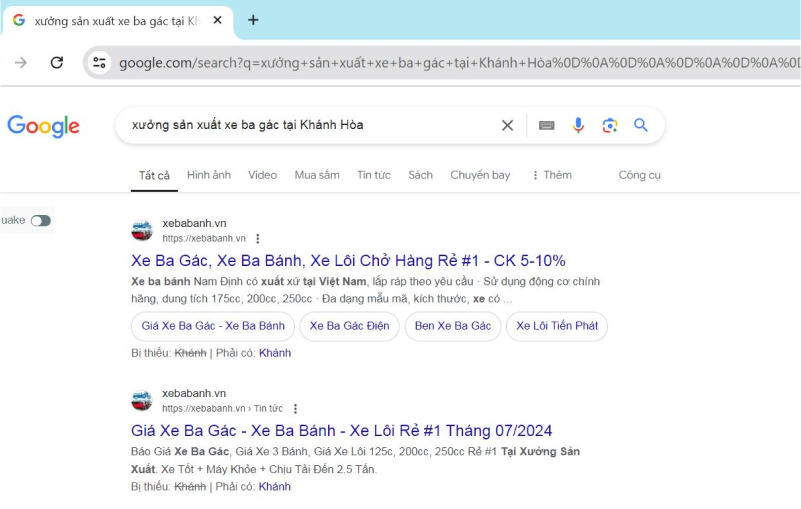Reload the current page

[57, 63]
